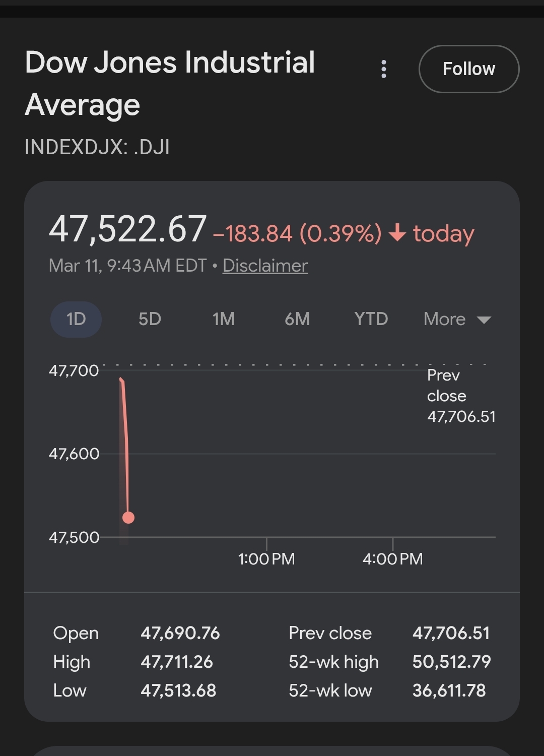Image resolution: width=544 pixels, height=756 pixels.
Task: Follow the Dow Jones Industrial Average
Action: (468, 69)
